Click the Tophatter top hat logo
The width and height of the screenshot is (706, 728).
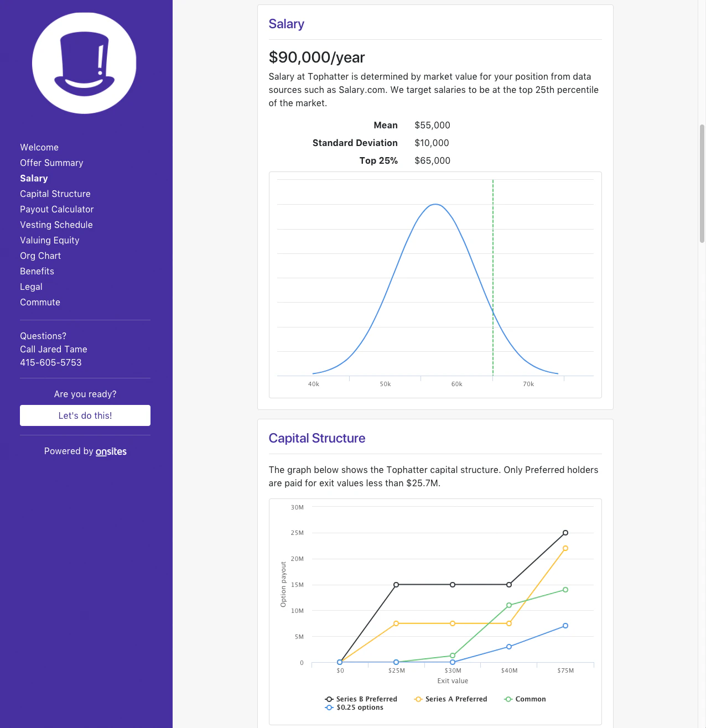(x=84, y=63)
